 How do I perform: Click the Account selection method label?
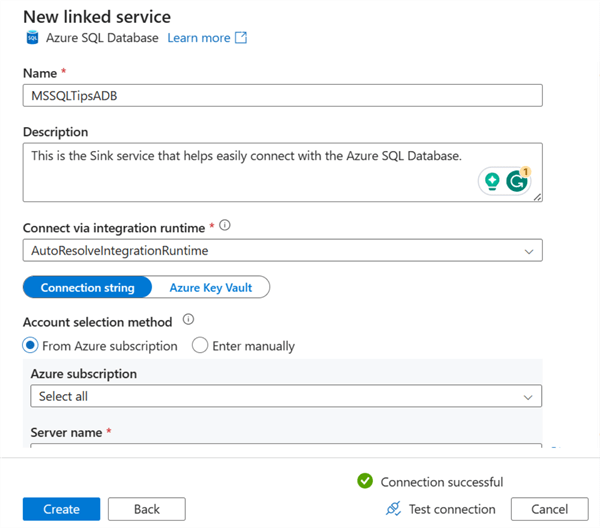[98, 322]
